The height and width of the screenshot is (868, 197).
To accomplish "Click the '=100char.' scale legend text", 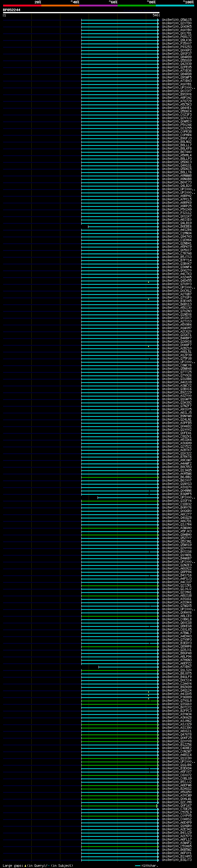I will click(150, 866).
